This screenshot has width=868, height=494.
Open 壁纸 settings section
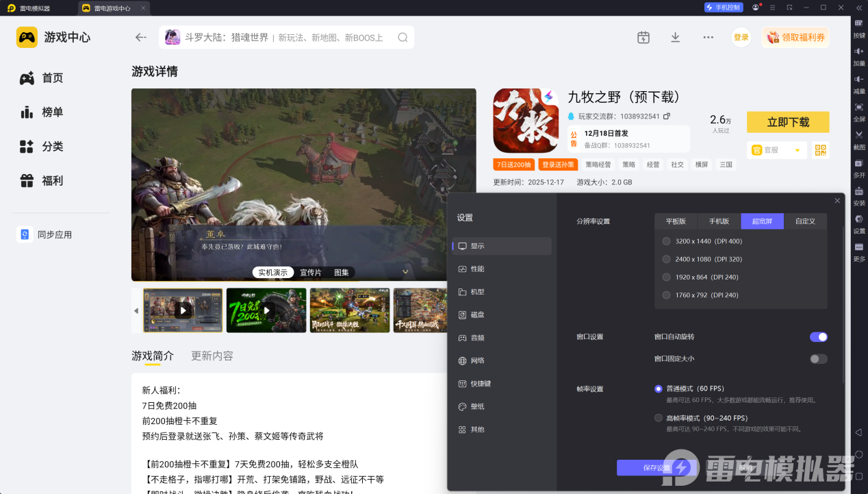[502, 407]
